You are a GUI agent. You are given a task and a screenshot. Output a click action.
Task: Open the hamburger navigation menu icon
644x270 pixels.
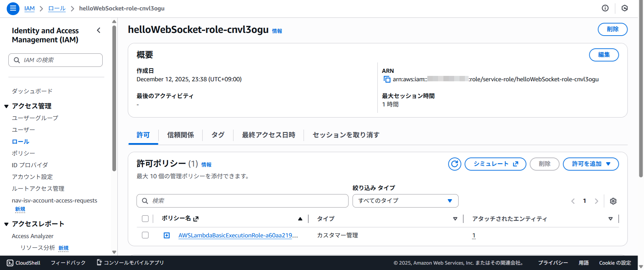[13, 8]
